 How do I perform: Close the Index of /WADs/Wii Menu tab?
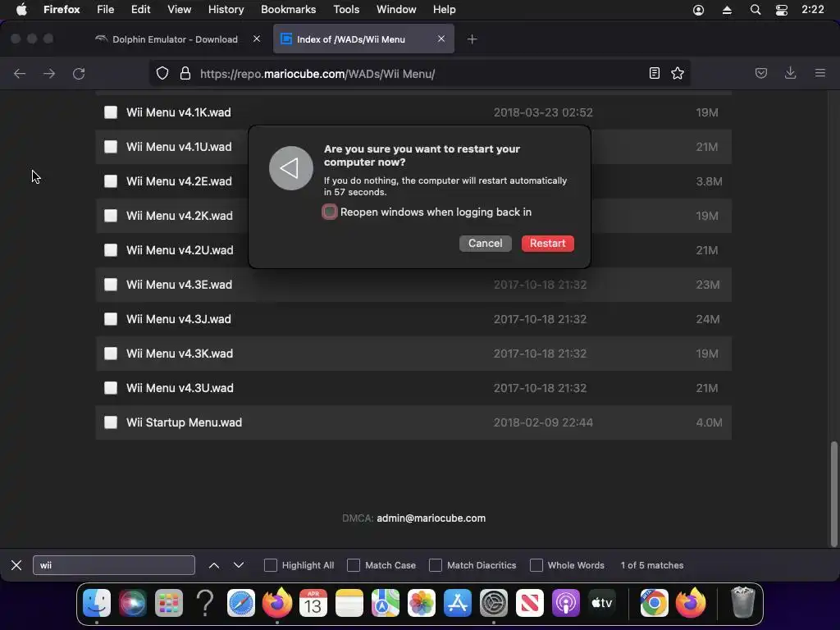click(441, 39)
